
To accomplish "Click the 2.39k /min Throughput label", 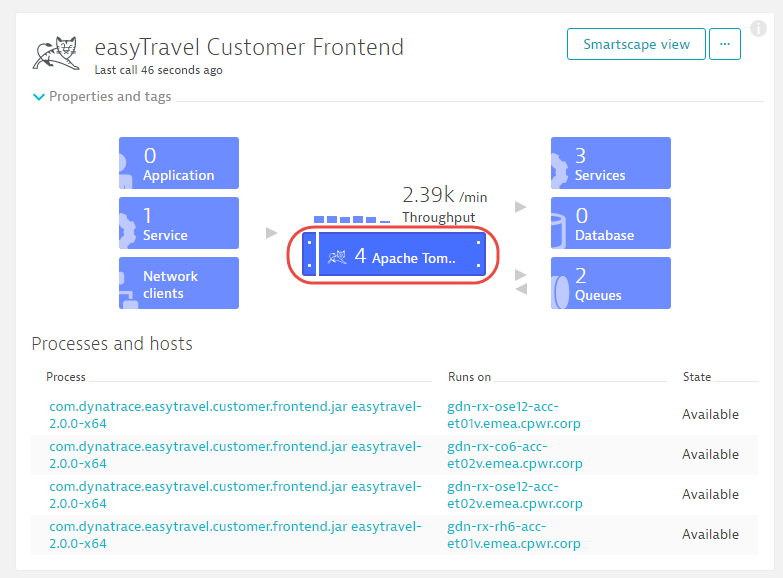I will 444,205.
